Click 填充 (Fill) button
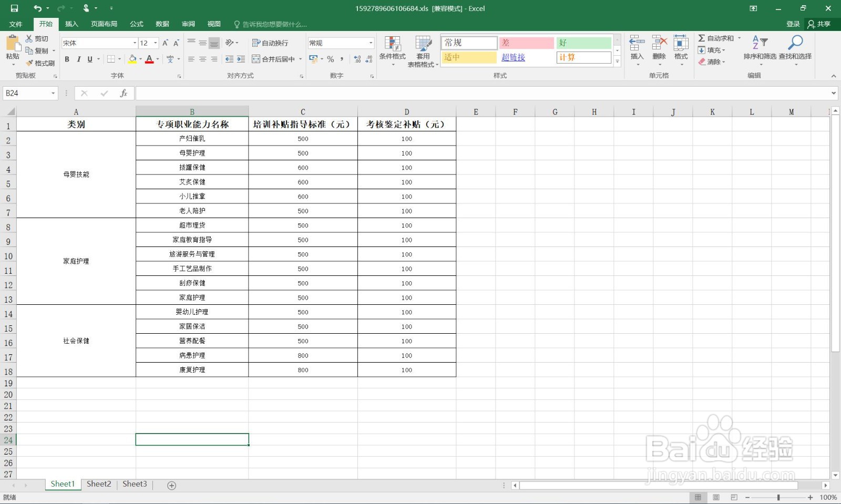 (710, 50)
